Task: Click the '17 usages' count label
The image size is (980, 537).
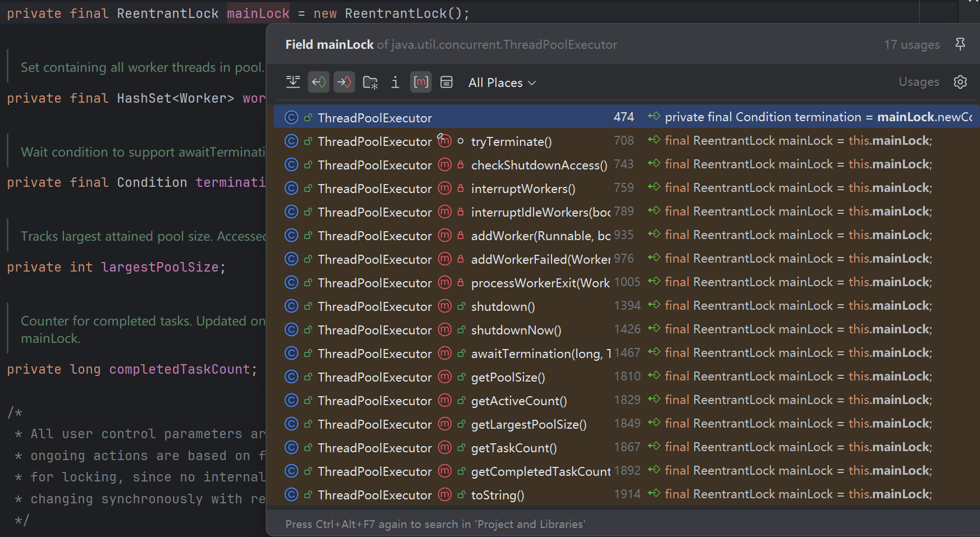Action: 912,44
